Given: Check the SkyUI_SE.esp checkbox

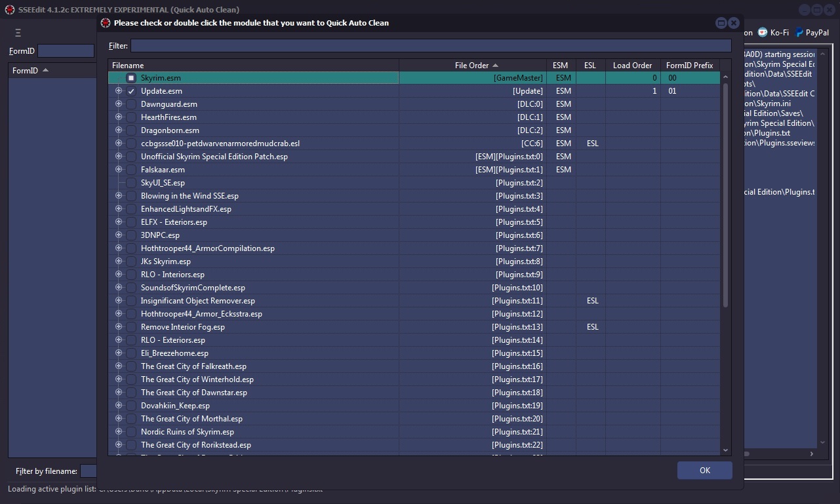Looking at the screenshot, I should pyautogui.click(x=131, y=183).
